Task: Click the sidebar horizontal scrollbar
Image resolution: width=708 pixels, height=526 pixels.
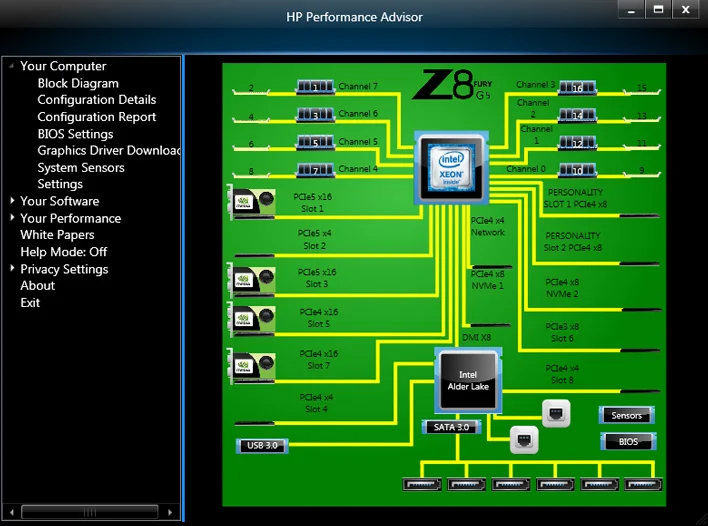Action: tap(90, 512)
